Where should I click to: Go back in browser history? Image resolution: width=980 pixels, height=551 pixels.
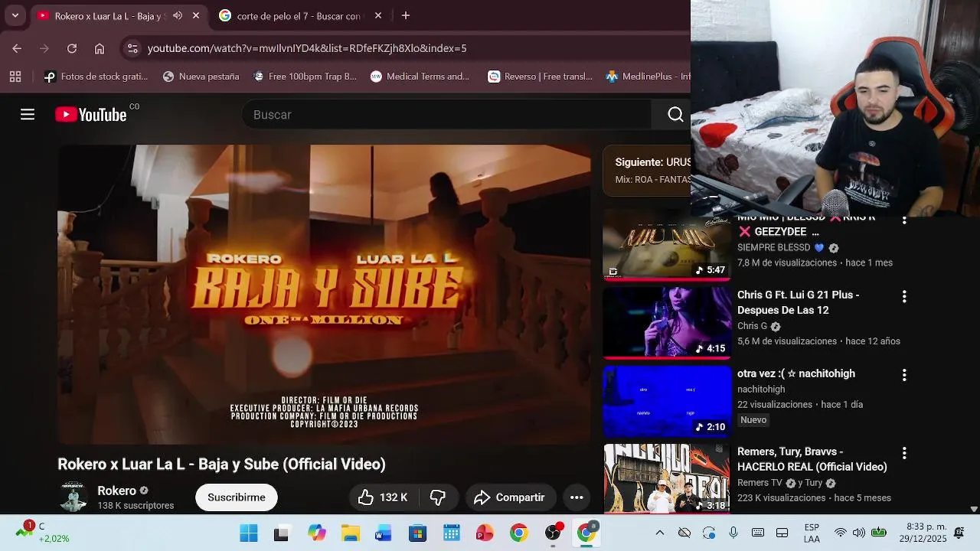[17, 48]
